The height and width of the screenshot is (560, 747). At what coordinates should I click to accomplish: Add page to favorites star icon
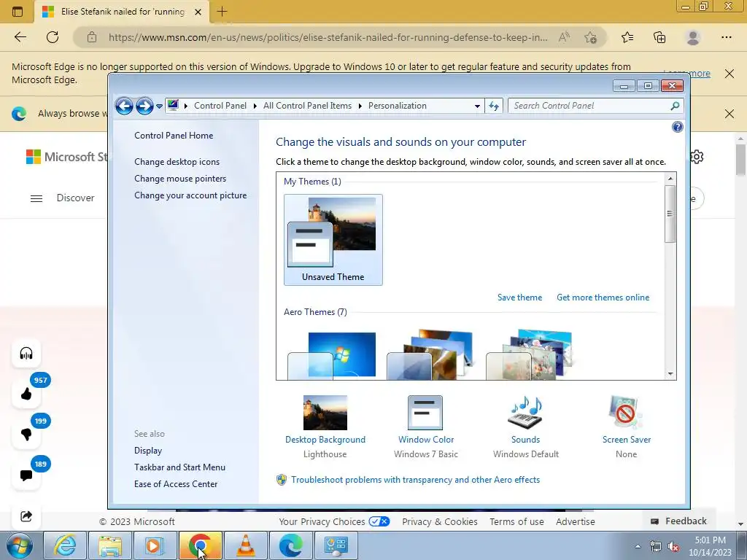click(591, 37)
